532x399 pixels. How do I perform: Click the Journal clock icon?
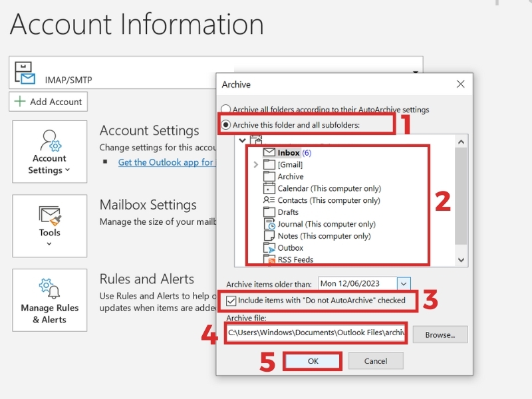(x=269, y=224)
